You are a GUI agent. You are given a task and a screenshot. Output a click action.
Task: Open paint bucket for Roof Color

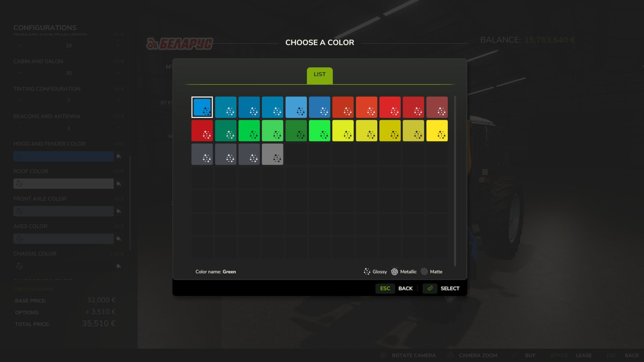118,184
